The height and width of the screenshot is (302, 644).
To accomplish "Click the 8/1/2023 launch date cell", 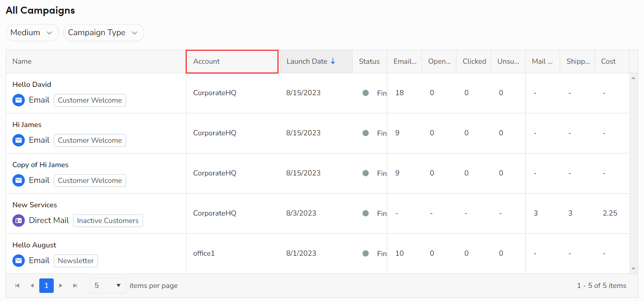I will 301,253.
